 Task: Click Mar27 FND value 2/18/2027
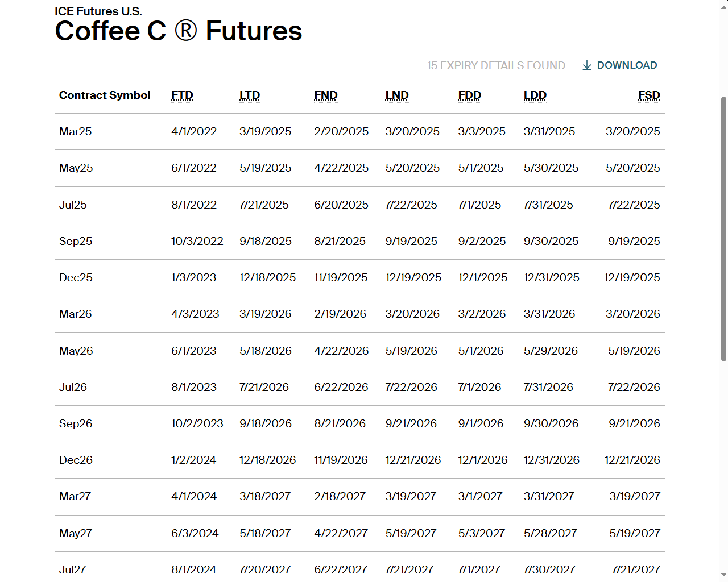pos(340,496)
